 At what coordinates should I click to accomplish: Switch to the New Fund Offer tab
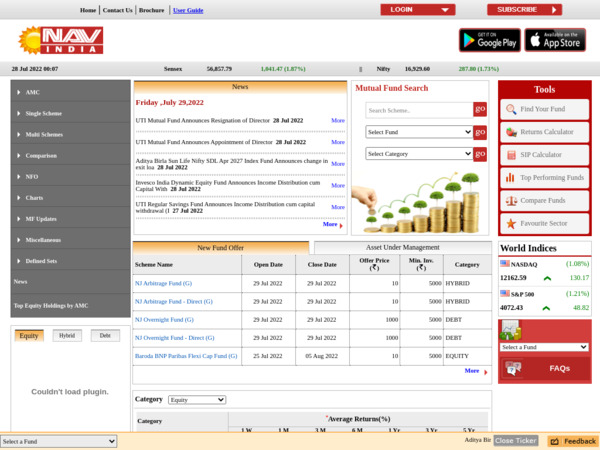(x=221, y=248)
